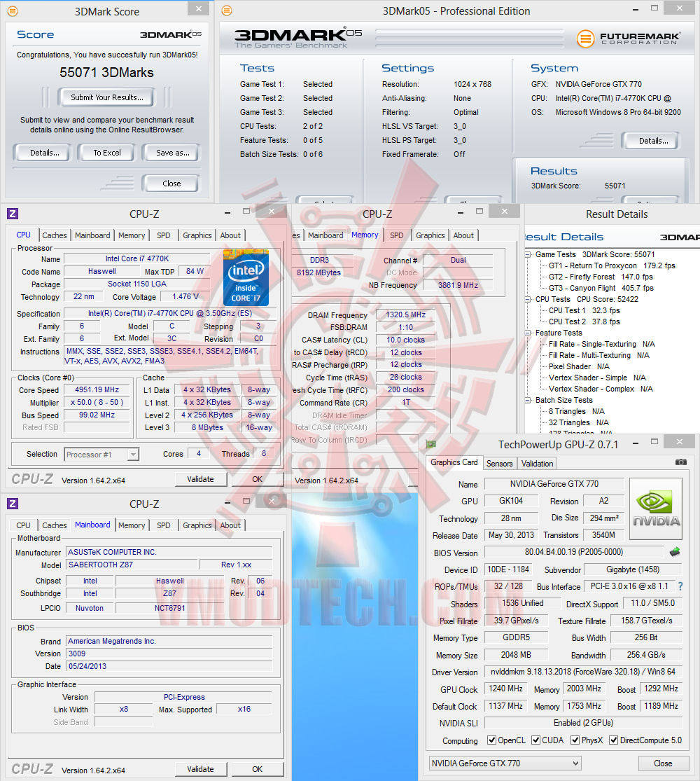700x781 pixels.
Task: Click the Intel Core i7 logo in CPU-Z
Action: 246,279
